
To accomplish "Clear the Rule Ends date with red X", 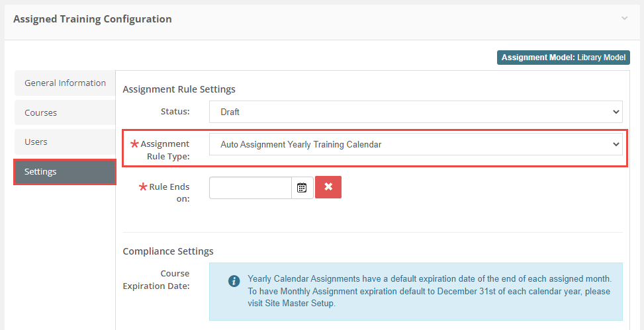I will point(328,187).
